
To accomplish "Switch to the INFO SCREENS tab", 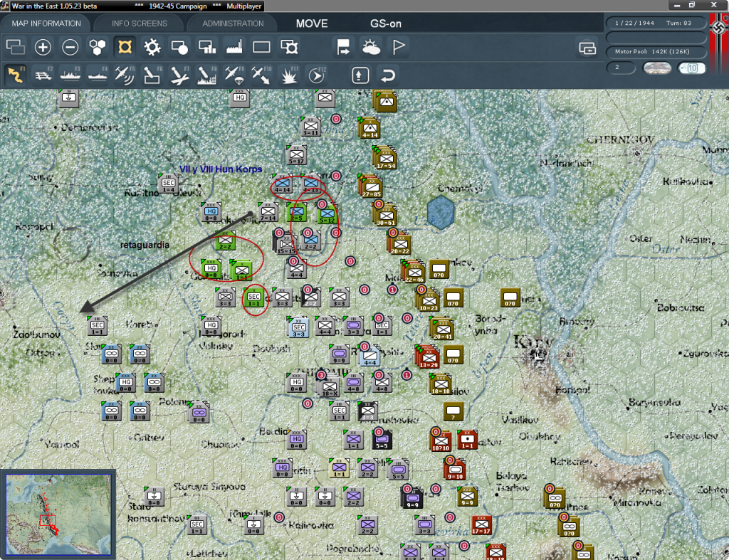I will point(139,23).
